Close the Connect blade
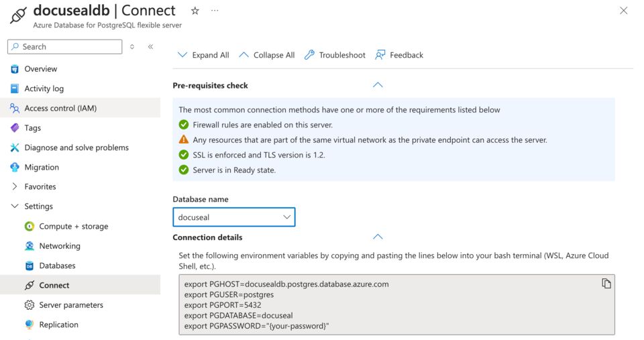 623,11
